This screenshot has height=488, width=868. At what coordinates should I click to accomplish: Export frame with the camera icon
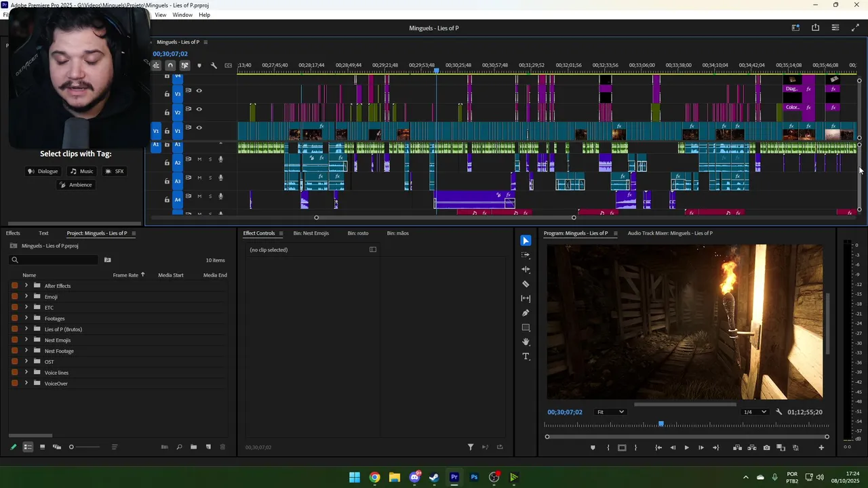click(x=766, y=447)
